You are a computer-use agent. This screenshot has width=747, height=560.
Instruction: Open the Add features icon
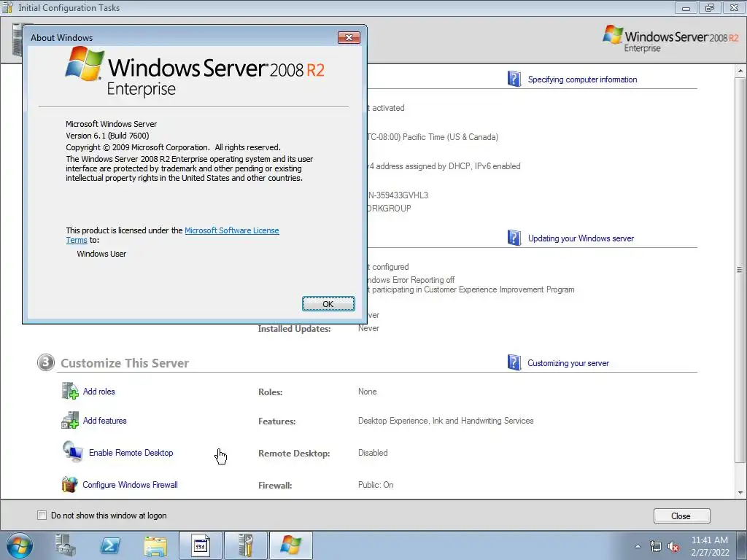(70, 420)
